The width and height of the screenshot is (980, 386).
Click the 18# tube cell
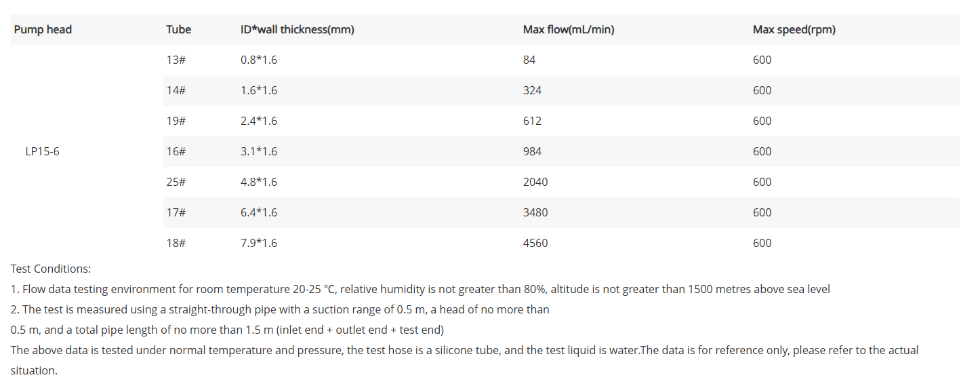176,243
